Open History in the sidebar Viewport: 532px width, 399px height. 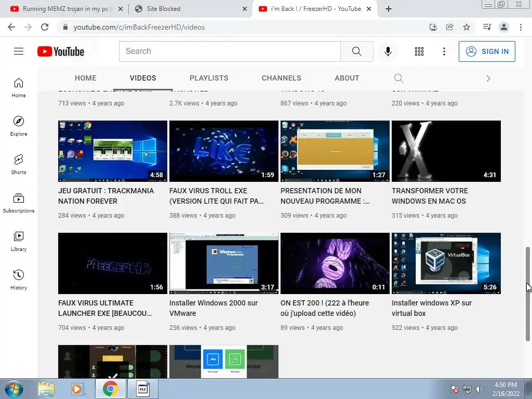click(19, 280)
